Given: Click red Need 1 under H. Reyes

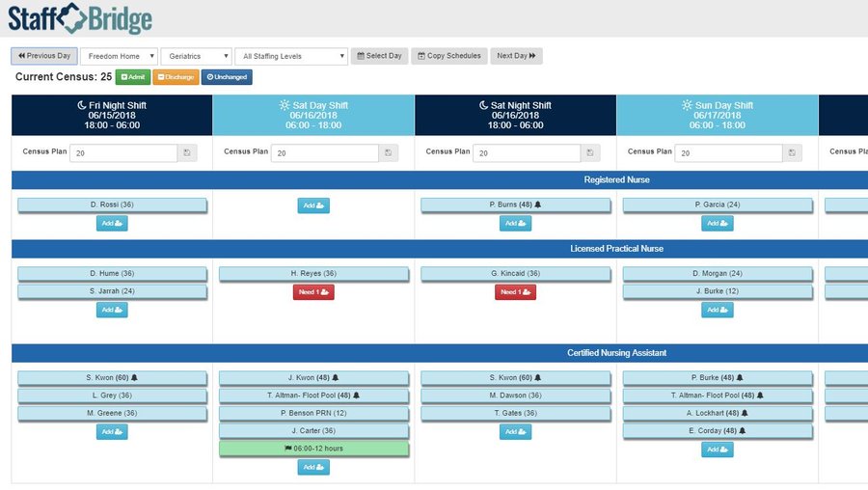Looking at the screenshot, I should tap(313, 291).
